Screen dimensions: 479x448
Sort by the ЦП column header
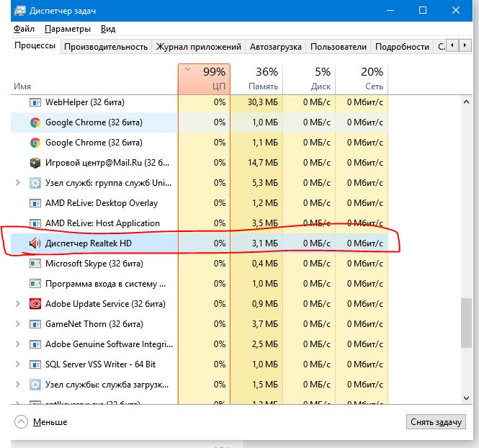coord(204,79)
